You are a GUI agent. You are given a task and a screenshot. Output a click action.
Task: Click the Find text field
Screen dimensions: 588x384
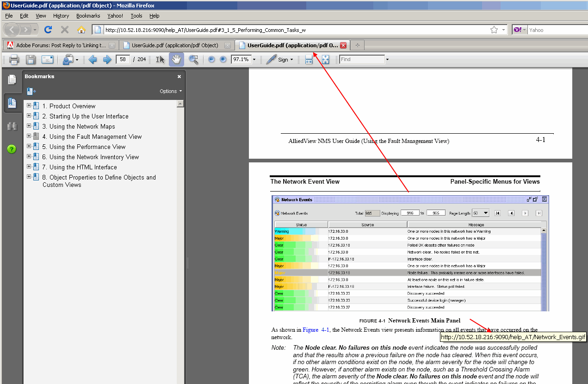tap(362, 59)
